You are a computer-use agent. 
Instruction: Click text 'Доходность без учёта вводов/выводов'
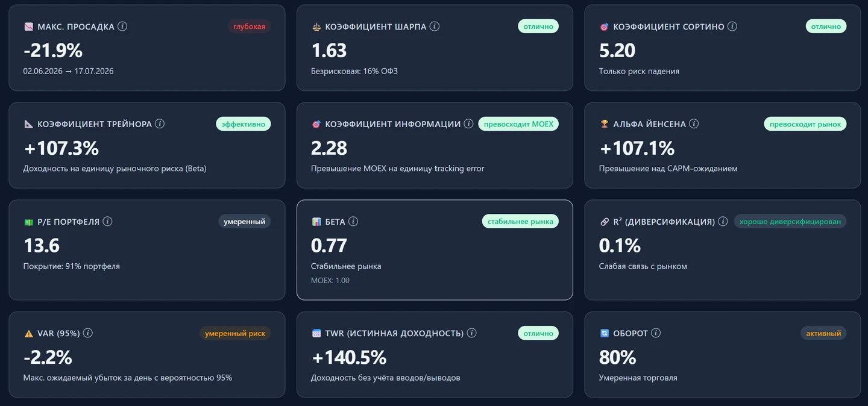(386, 378)
